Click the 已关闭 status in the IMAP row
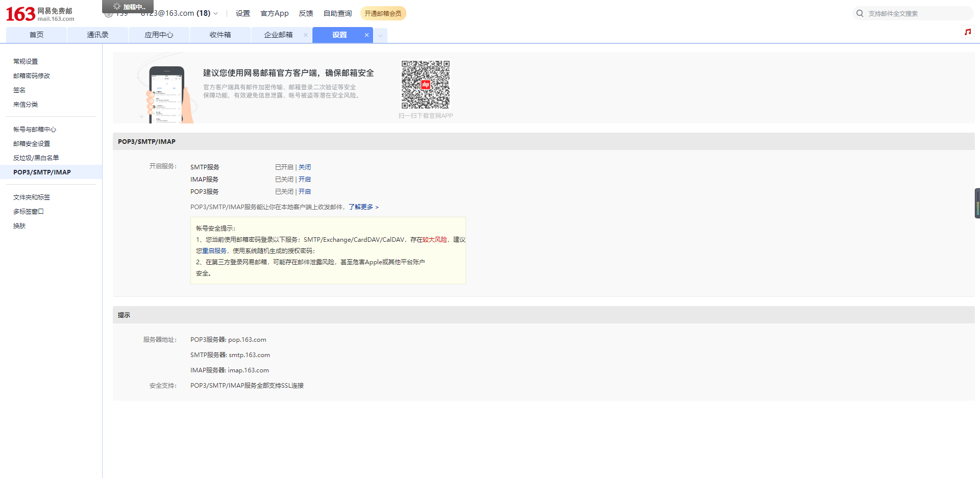This screenshot has width=980, height=478. pos(284,179)
